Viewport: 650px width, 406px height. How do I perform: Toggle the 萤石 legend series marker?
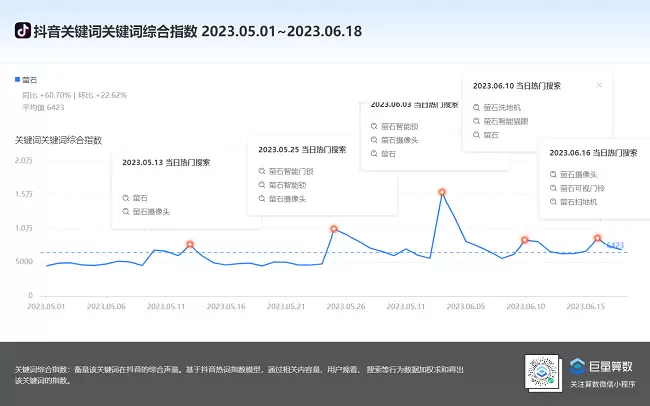[18, 78]
